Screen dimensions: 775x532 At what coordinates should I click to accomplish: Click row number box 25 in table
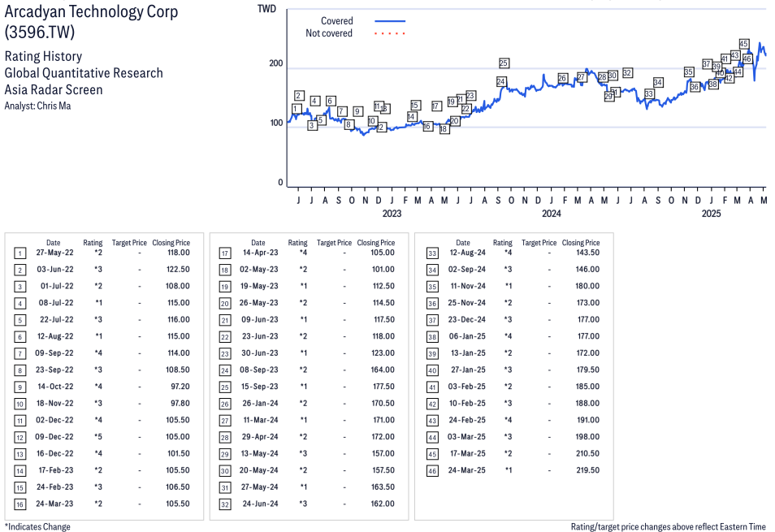(x=225, y=387)
